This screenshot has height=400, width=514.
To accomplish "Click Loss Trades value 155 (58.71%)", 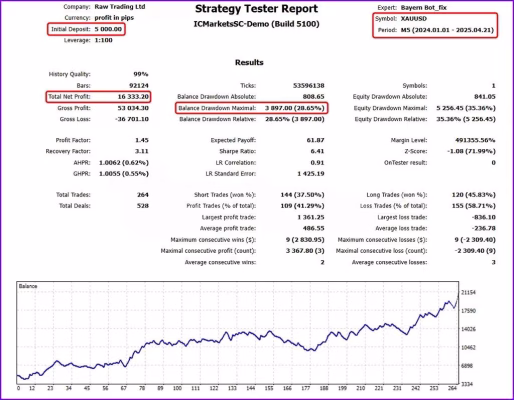I will click(474, 206).
